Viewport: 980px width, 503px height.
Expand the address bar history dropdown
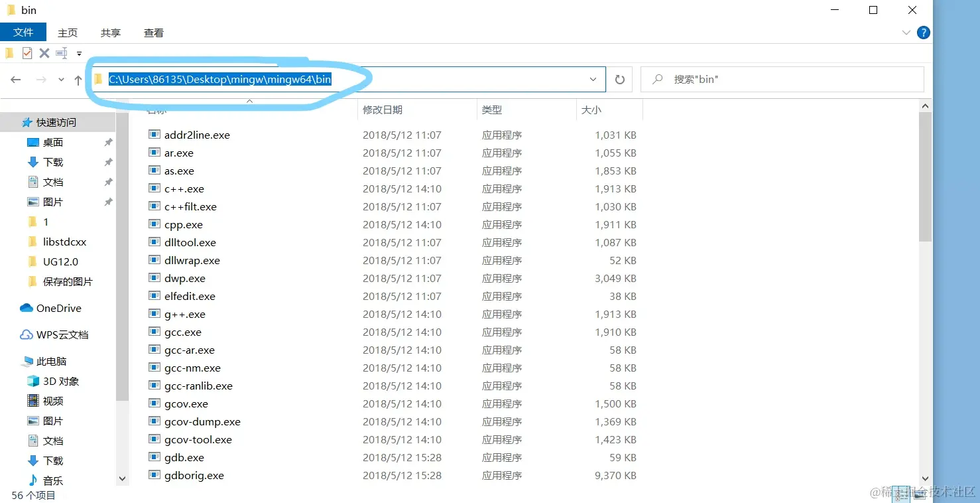click(x=593, y=80)
